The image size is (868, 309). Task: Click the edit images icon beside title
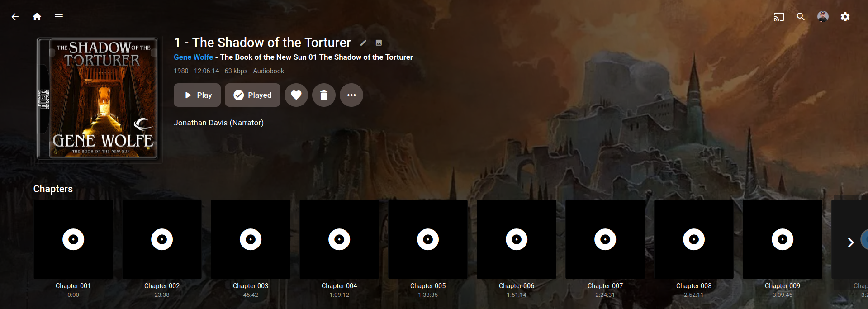tap(379, 43)
